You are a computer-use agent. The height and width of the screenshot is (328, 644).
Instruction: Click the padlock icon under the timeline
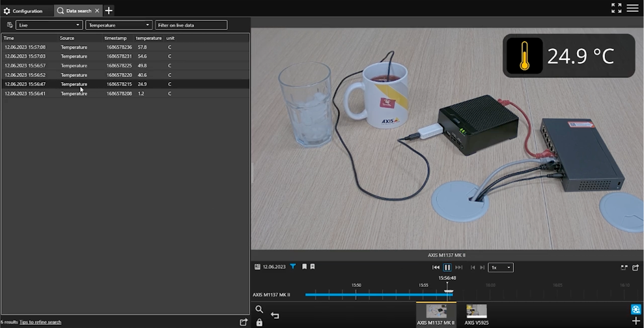click(x=259, y=322)
